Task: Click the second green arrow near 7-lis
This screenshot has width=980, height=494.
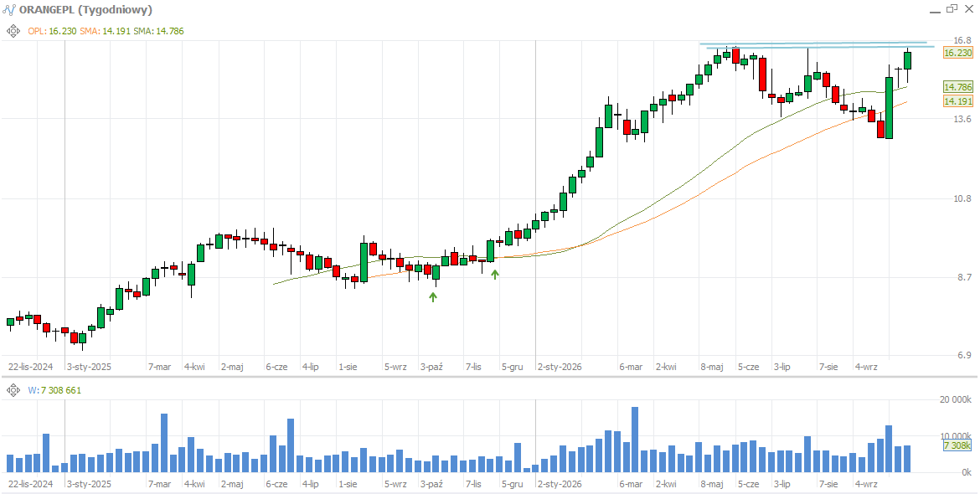Action: tap(495, 274)
